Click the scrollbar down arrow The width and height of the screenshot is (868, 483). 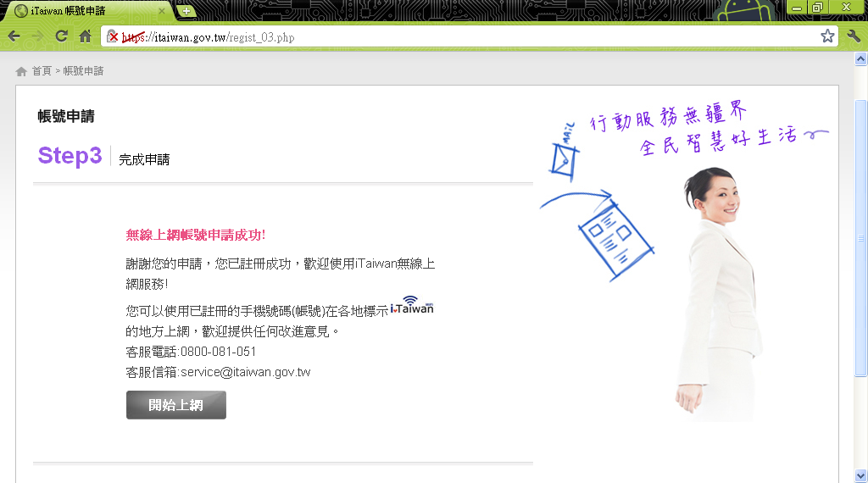pos(860,475)
